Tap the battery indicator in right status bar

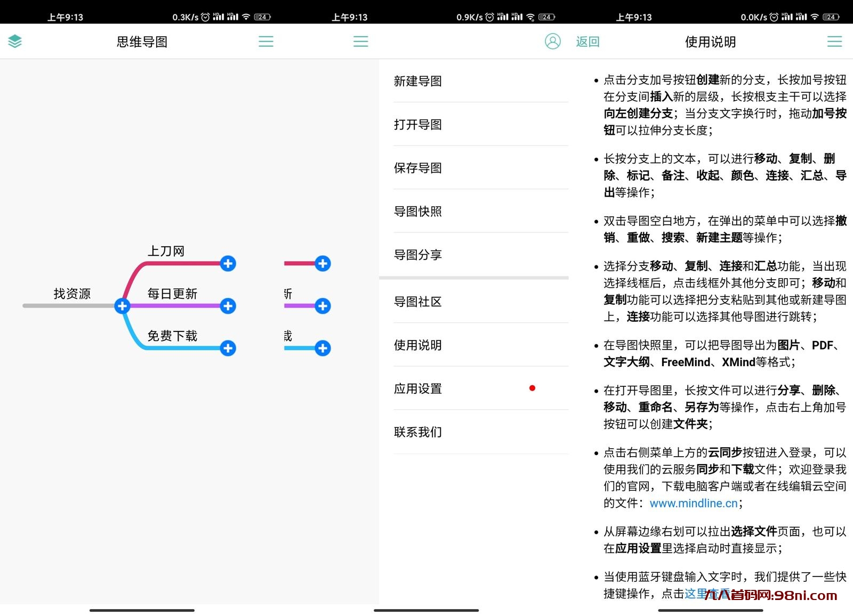pyautogui.click(x=831, y=17)
